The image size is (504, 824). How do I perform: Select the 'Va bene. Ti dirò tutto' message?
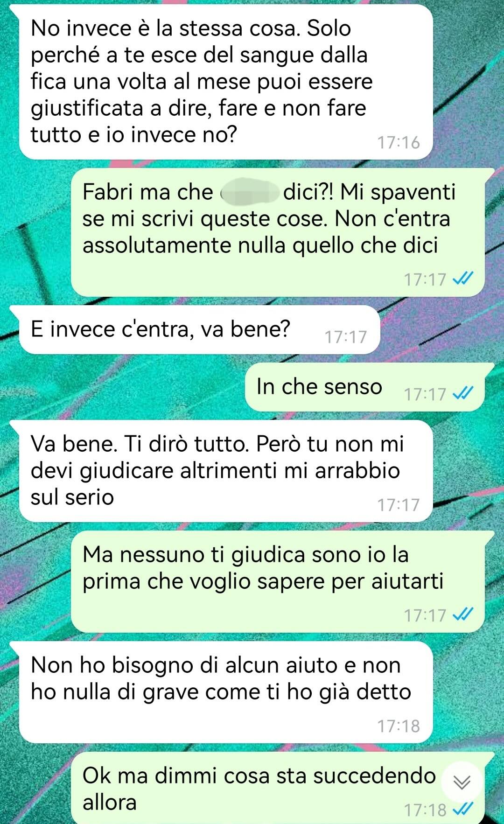tap(226, 471)
